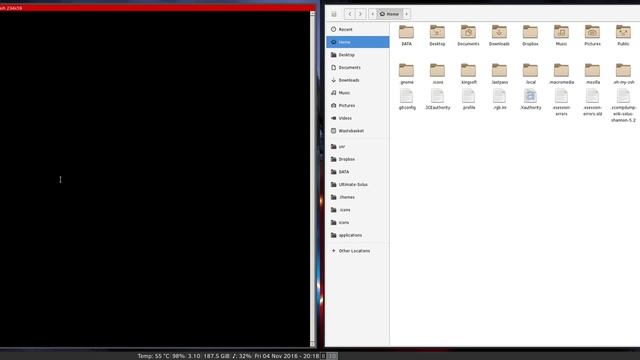Click the path bar right arrow
This screenshot has height=360, width=640.
click(x=407, y=14)
